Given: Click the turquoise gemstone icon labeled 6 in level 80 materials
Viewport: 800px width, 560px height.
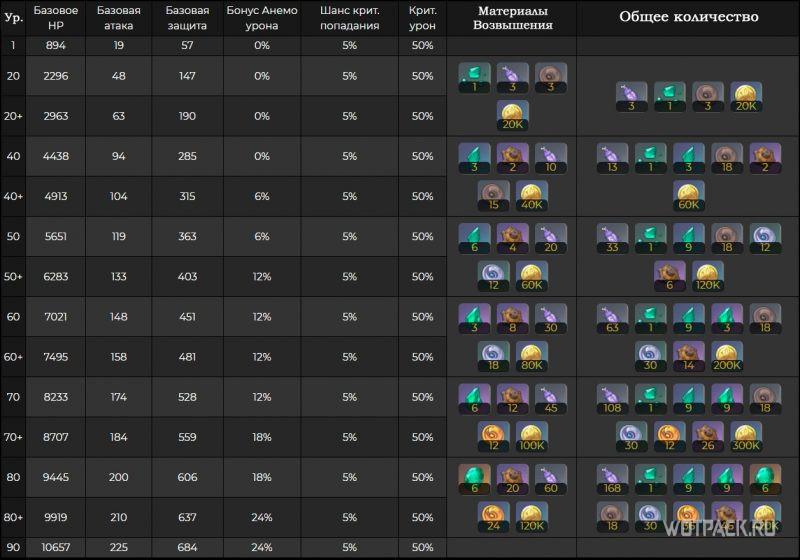Looking at the screenshot, I should pos(474,479).
